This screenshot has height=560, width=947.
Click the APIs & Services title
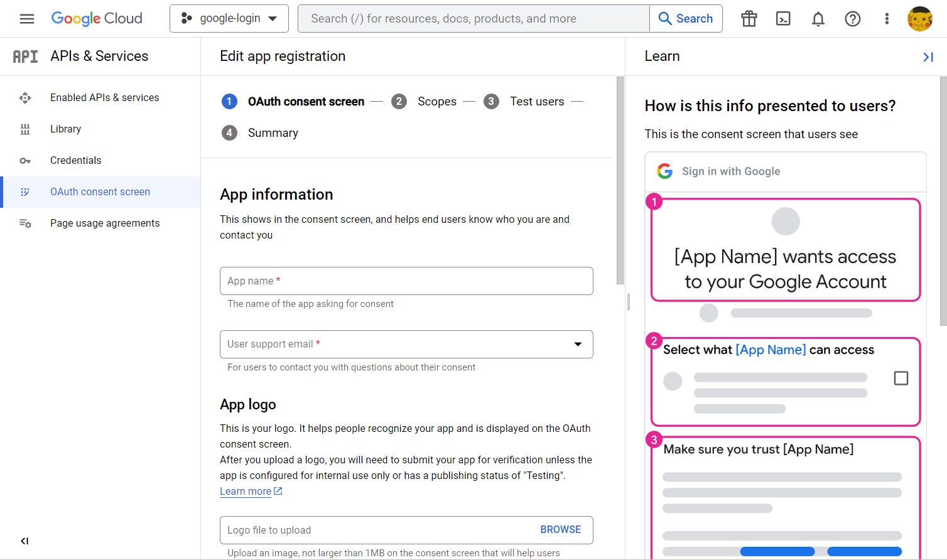click(99, 57)
